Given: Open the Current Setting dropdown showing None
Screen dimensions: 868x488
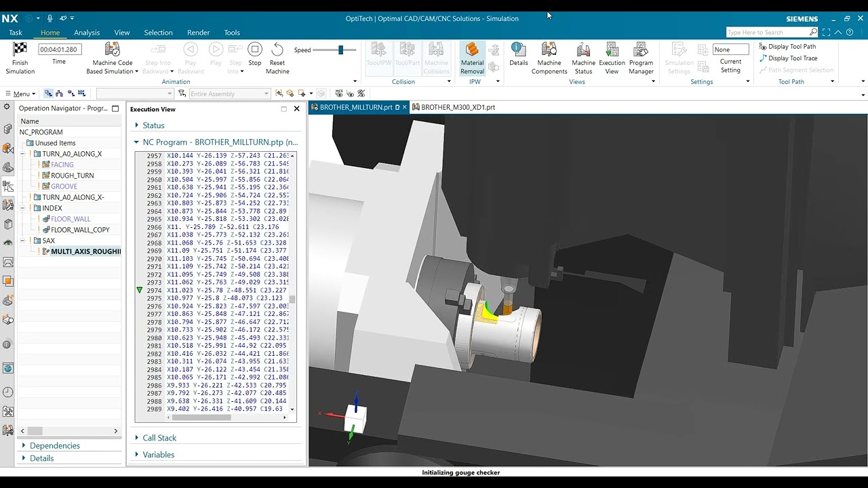Looking at the screenshot, I should [730, 49].
